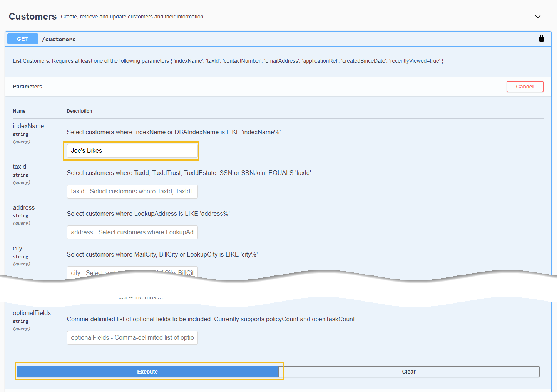Click the indexName parameter label
Image resolution: width=557 pixels, height=392 pixels.
tap(28, 126)
